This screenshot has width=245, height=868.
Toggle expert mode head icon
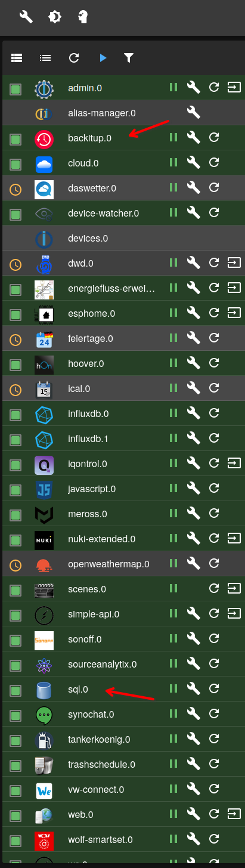coord(83,17)
